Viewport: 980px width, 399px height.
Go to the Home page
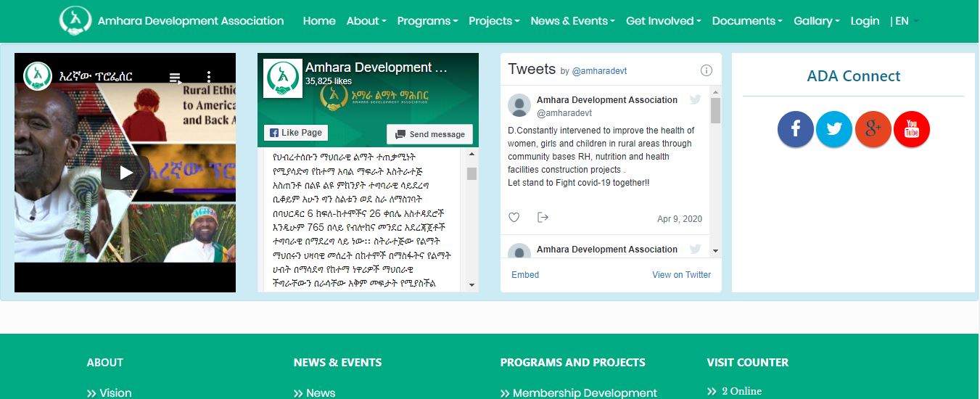pyautogui.click(x=319, y=21)
